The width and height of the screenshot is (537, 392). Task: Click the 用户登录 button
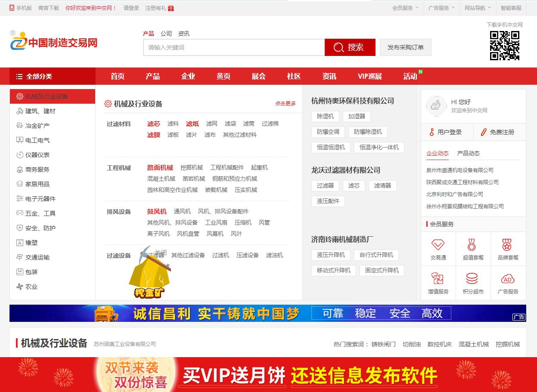tap(447, 132)
